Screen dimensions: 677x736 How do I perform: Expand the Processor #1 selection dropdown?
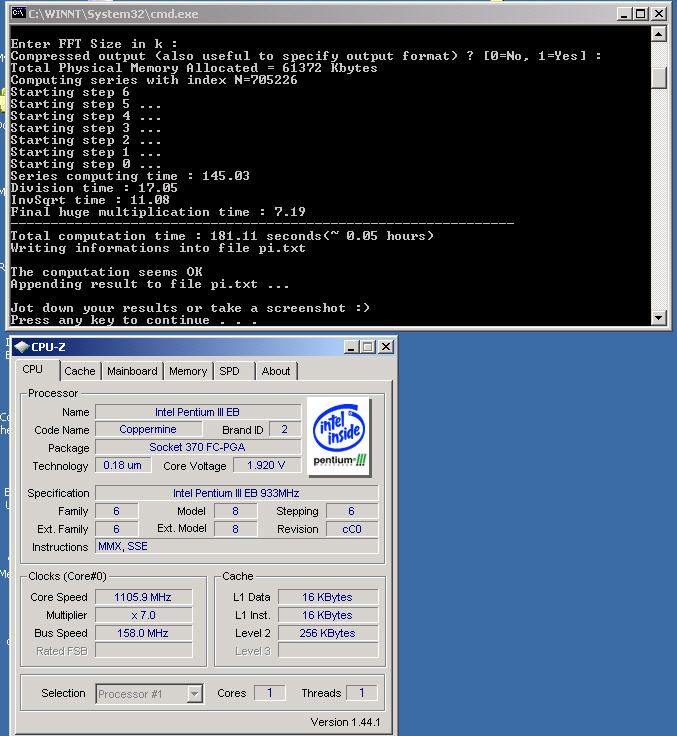(x=194, y=693)
